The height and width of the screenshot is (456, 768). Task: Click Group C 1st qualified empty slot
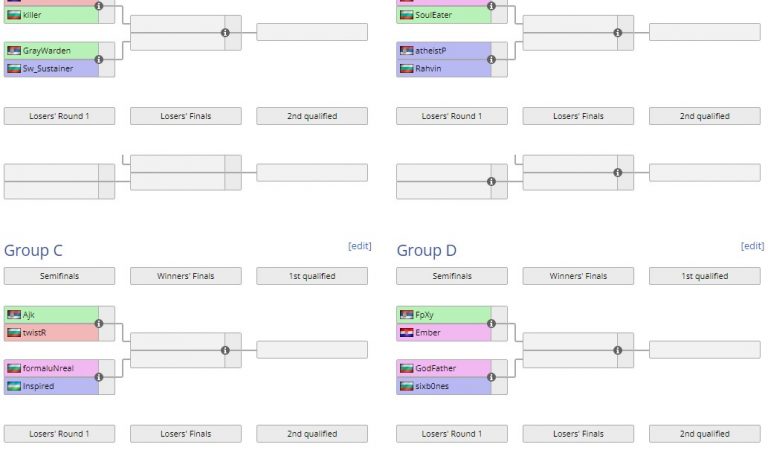pos(312,350)
